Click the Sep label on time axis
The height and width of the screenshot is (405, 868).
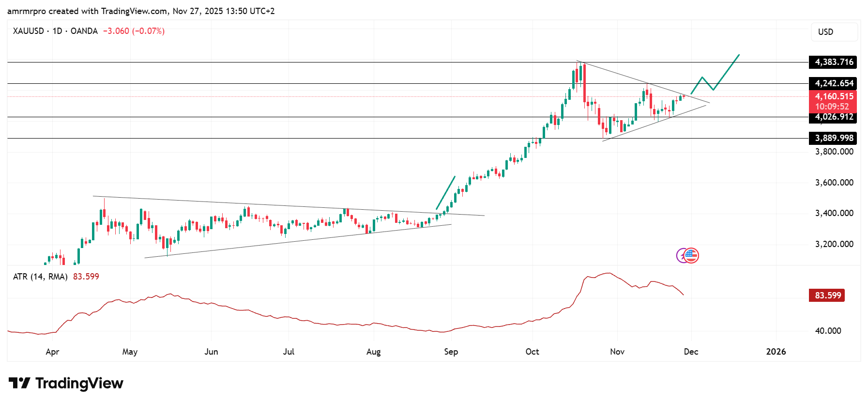[451, 352]
